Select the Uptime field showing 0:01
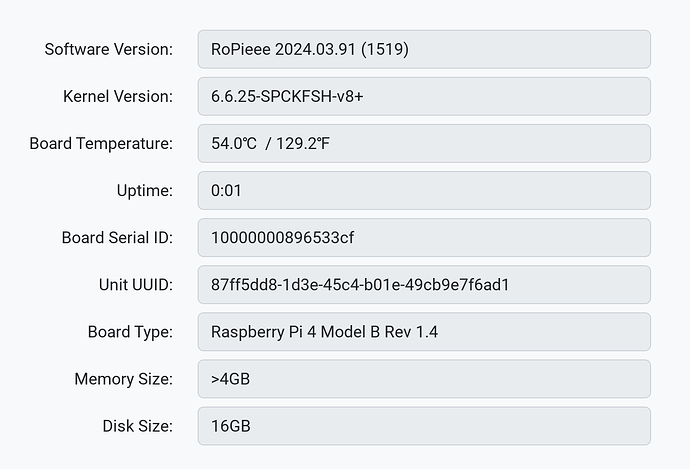The height and width of the screenshot is (469, 690). point(424,191)
